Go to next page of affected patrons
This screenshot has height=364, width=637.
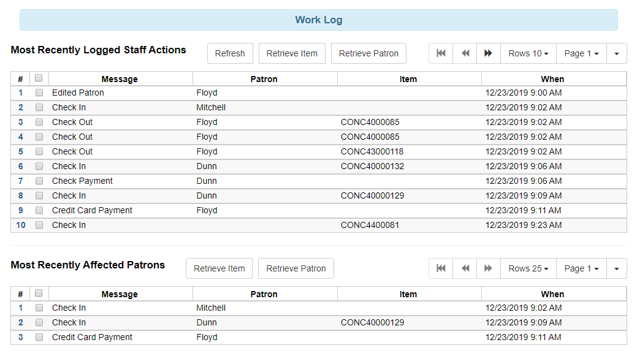pos(488,268)
